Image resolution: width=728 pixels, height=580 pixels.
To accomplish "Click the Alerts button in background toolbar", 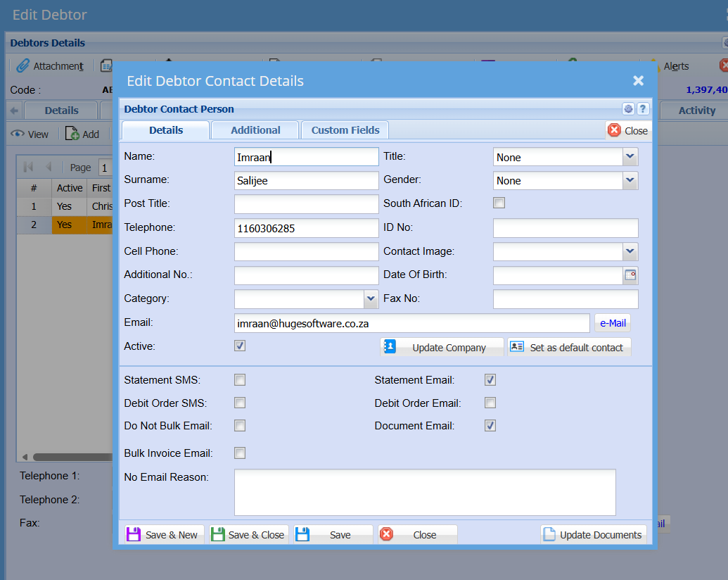I will click(670, 65).
